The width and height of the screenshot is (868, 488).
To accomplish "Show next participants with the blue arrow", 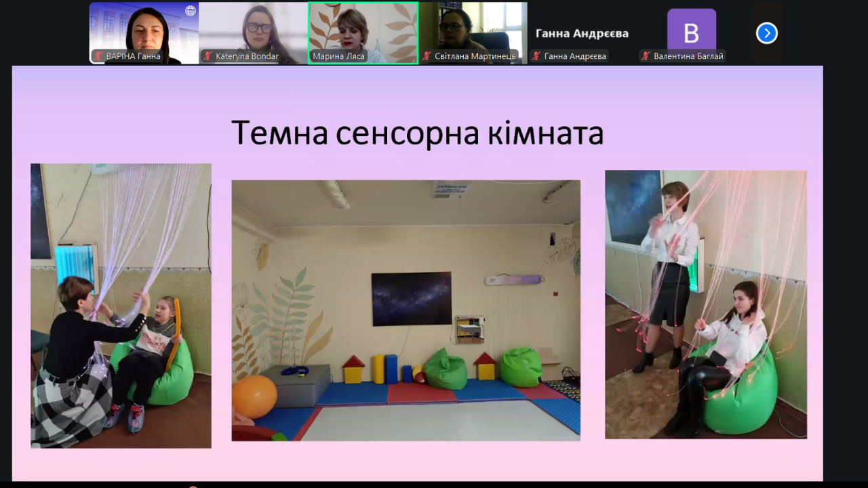I will point(766,33).
